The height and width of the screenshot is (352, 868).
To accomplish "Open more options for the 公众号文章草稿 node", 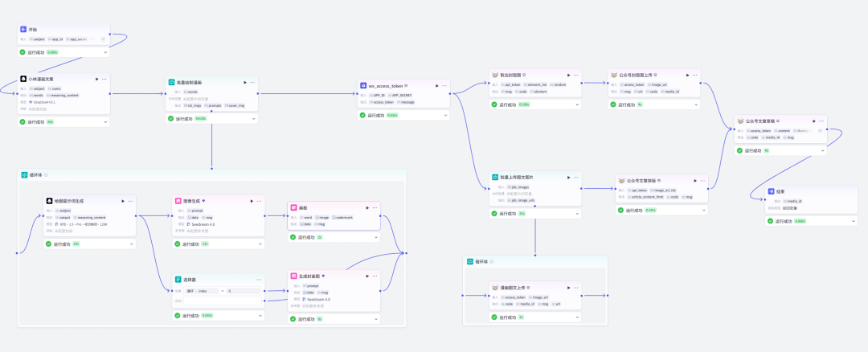I will (x=821, y=121).
